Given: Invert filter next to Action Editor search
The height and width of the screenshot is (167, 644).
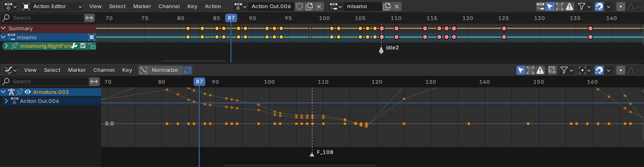Looking at the screenshot, I should click(89, 18).
